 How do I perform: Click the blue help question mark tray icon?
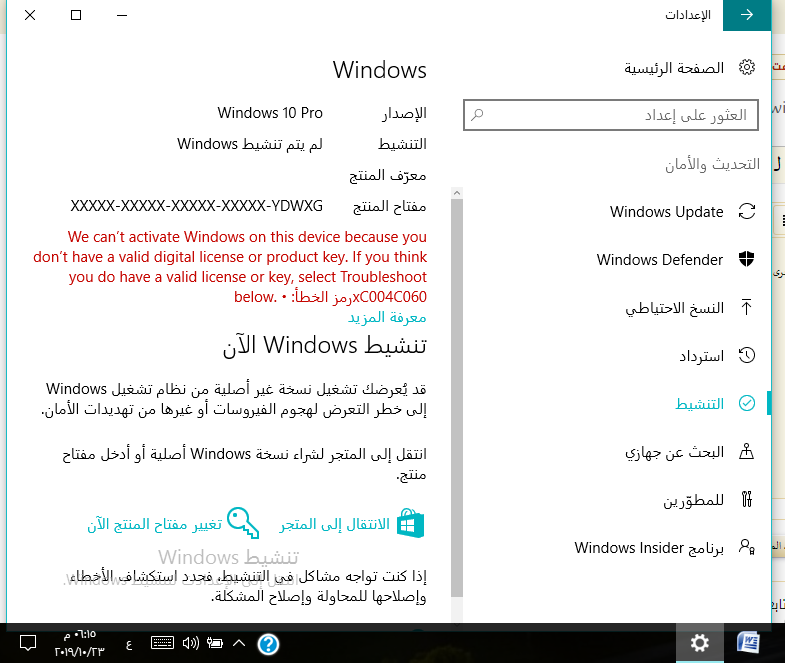click(x=268, y=644)
